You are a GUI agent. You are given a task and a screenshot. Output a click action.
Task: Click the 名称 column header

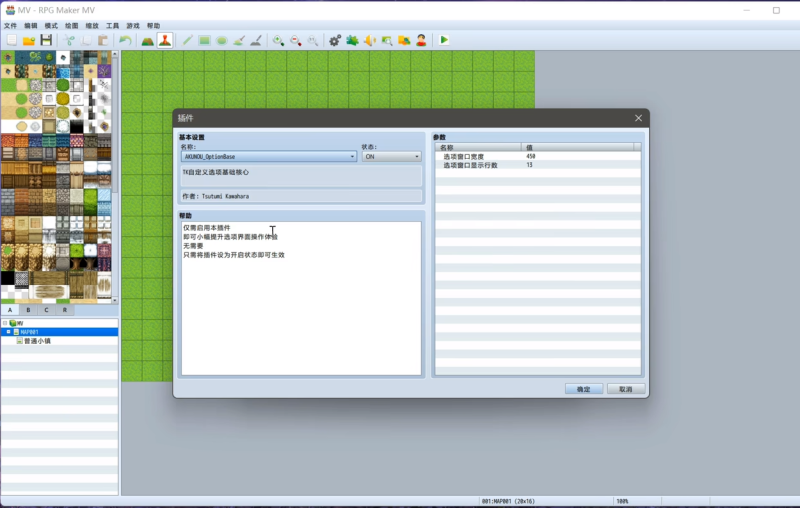(479, 147)
